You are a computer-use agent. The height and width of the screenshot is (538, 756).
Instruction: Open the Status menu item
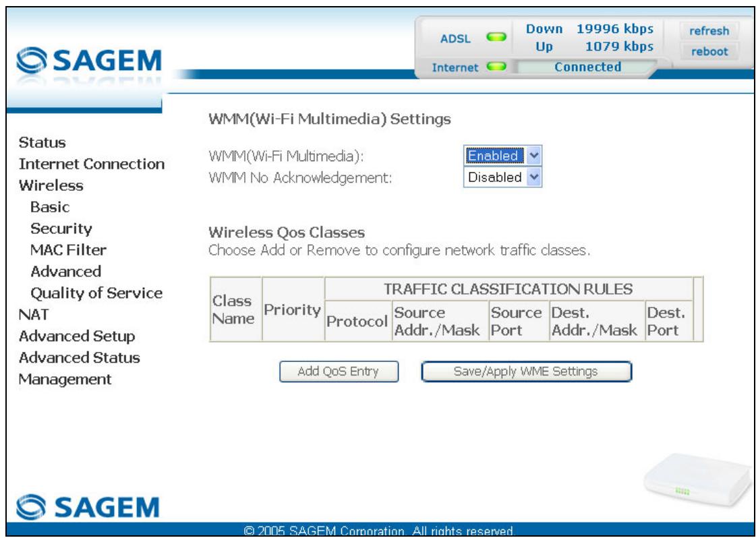click(42, 143)
